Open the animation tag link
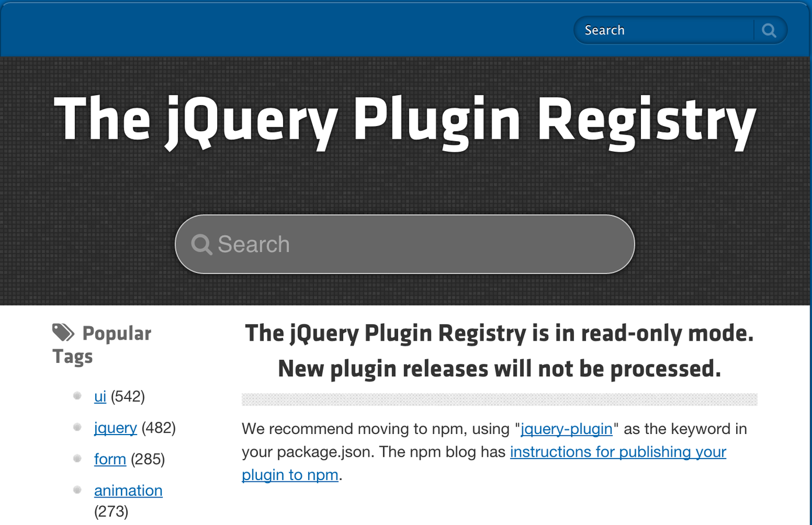812x525 pixels. [128, 491]
